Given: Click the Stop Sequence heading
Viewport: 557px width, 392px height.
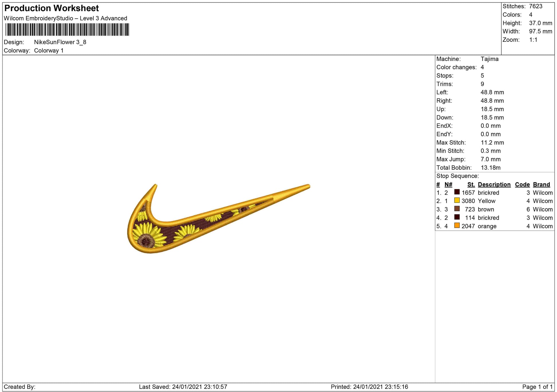Looking at the screenshot, I should tap(457, 176).
